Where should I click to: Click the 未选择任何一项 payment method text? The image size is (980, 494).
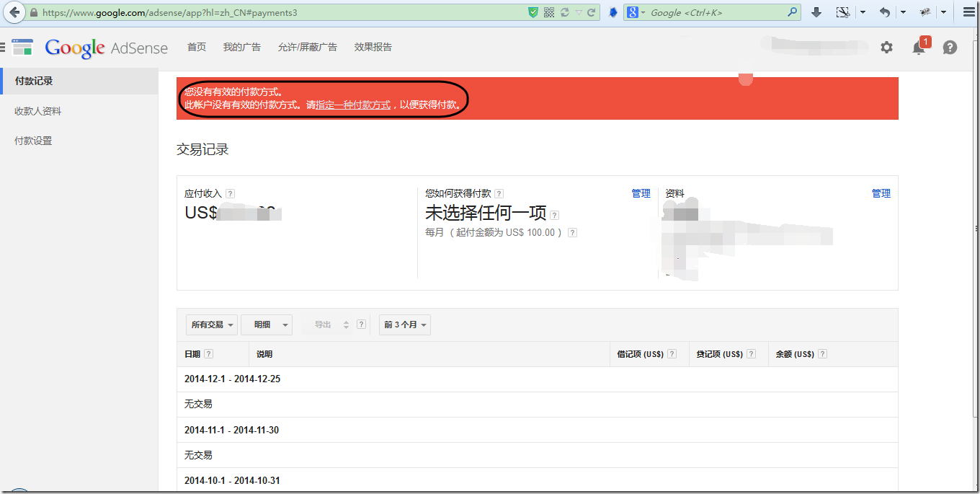486,213
